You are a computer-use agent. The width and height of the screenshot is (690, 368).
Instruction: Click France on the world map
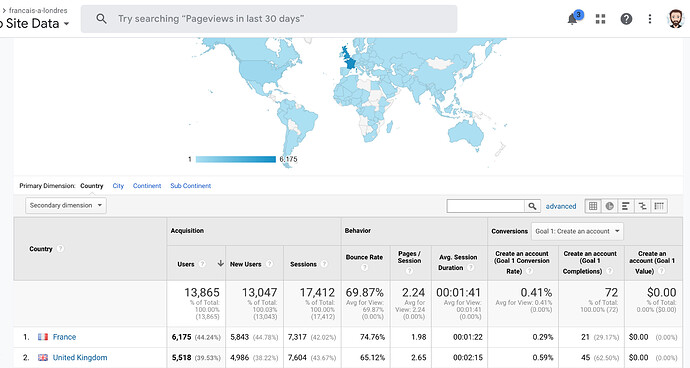[x=350, y=63]
